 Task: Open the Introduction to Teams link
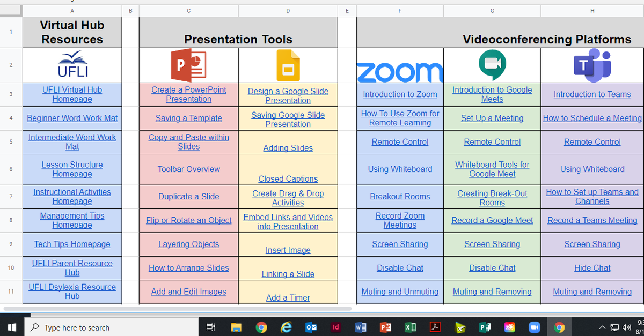pyautogui.click(x=592, y=94)
